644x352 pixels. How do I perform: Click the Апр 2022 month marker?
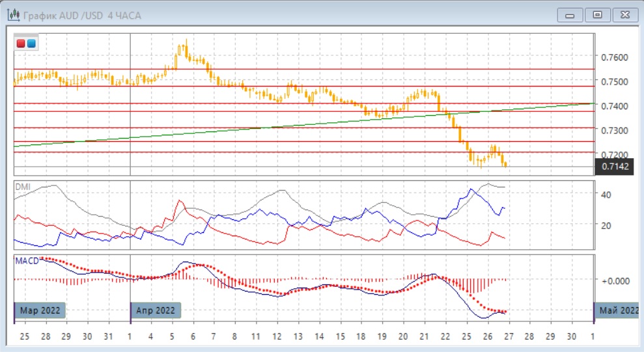point(156,310)
